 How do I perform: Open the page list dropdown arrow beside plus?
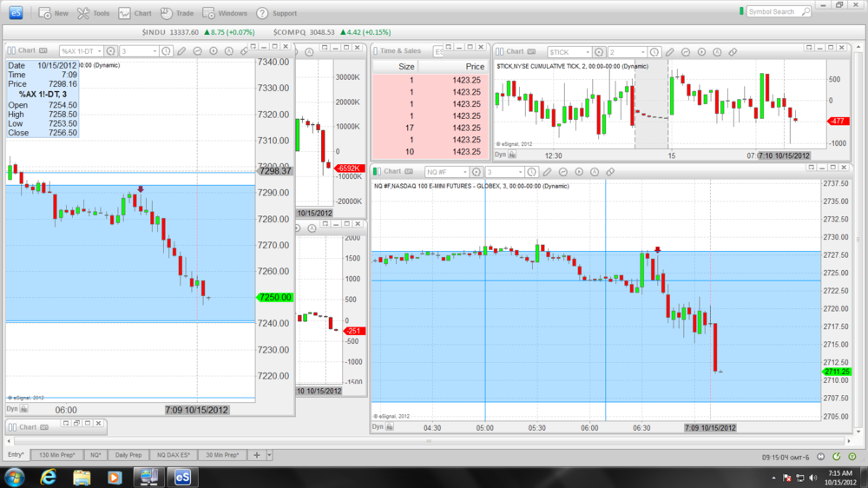[x=270, y=455]
